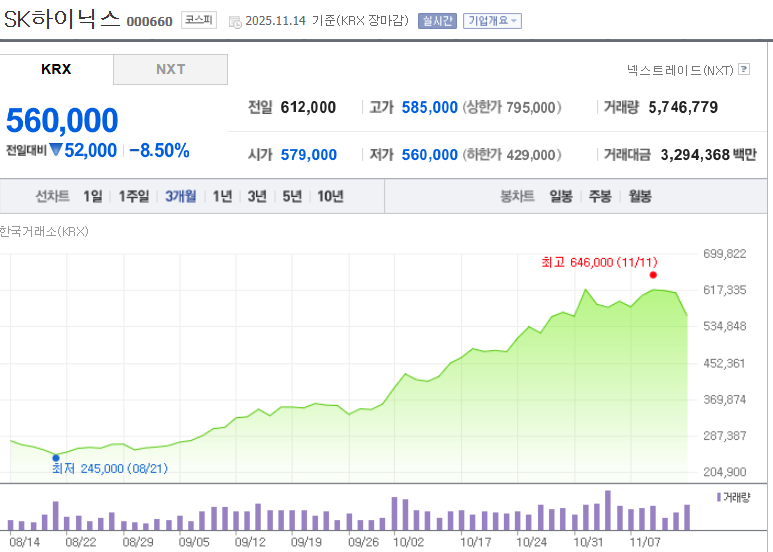Screen dimensions: 773x552
Task: Click the 204,900 y-axis label
Action: [724, 472]
